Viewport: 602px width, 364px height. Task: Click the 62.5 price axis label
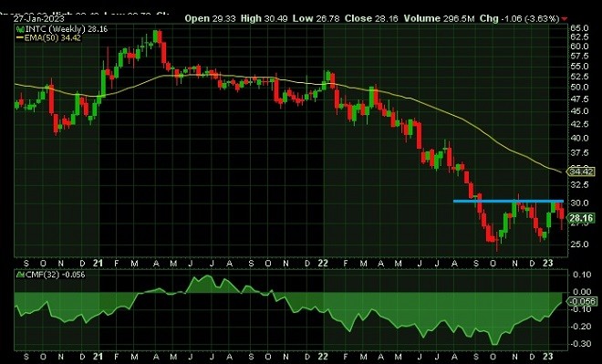pos(579,36)
